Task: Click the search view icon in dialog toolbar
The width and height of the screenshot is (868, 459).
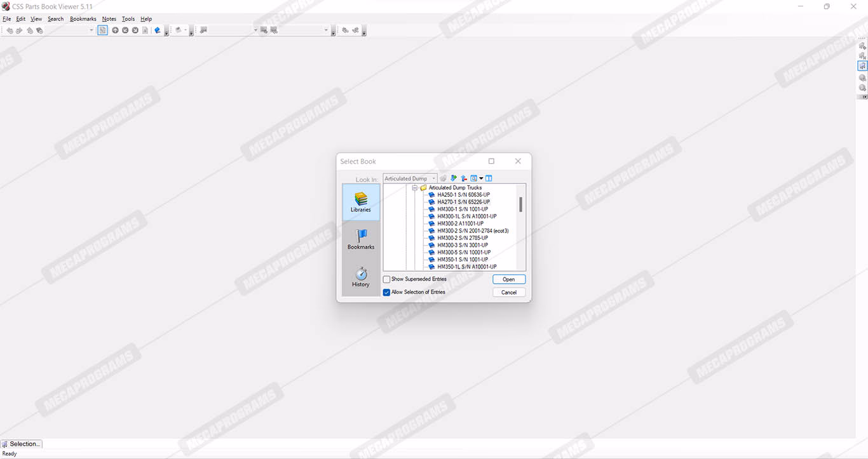Action: tap(473, 178)
